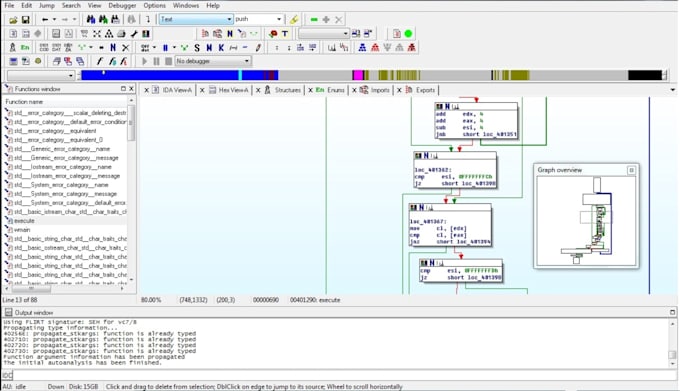The image size is (680, 391).
Task: Select std___Generic_error_category__name function
Action: pyautogui.click(x=65, y=149)
